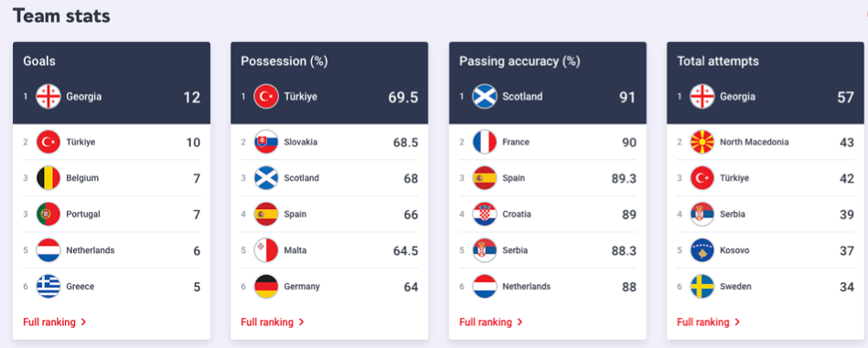Click Belgium flag in Goals ranking
This screenshot has width=868, height=348.
[48, 178]
